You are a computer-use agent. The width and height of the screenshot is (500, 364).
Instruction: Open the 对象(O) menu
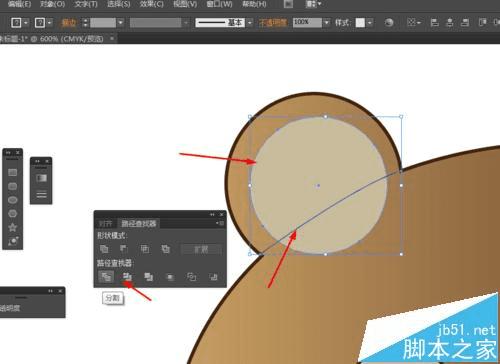click(52, 4)
